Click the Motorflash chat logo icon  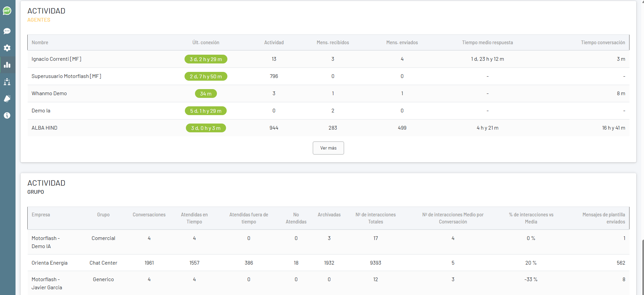pos(7,11)
